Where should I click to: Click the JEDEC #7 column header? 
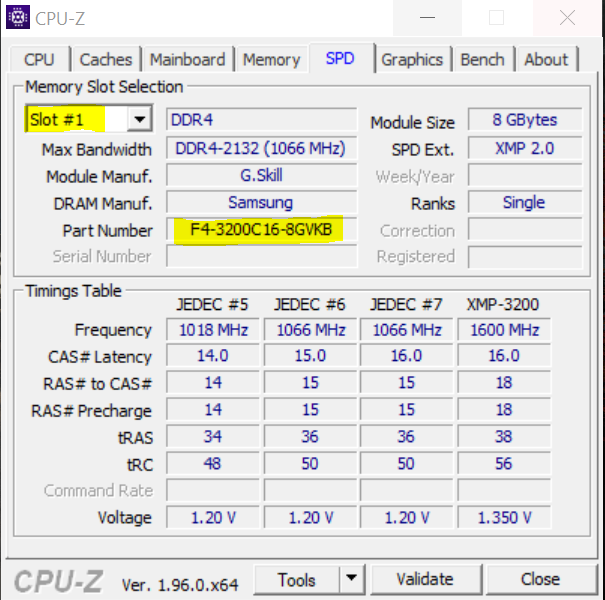pos(406,304)
